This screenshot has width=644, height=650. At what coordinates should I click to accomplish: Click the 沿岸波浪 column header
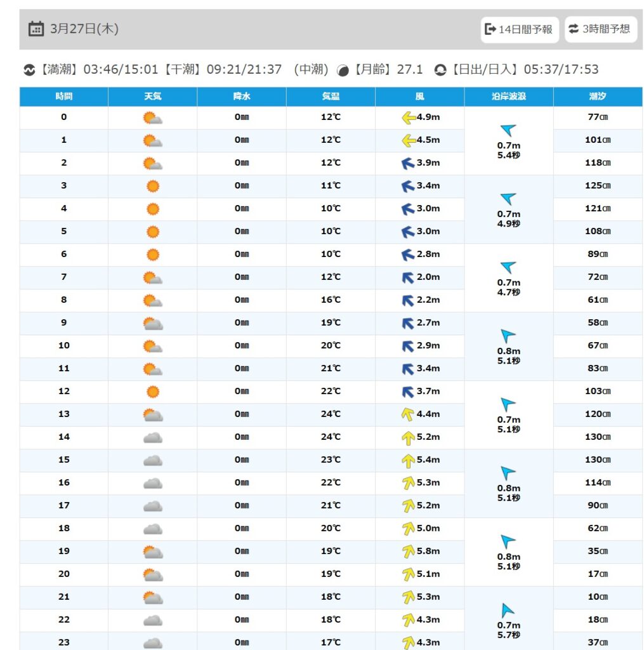(x=509, y=96)
